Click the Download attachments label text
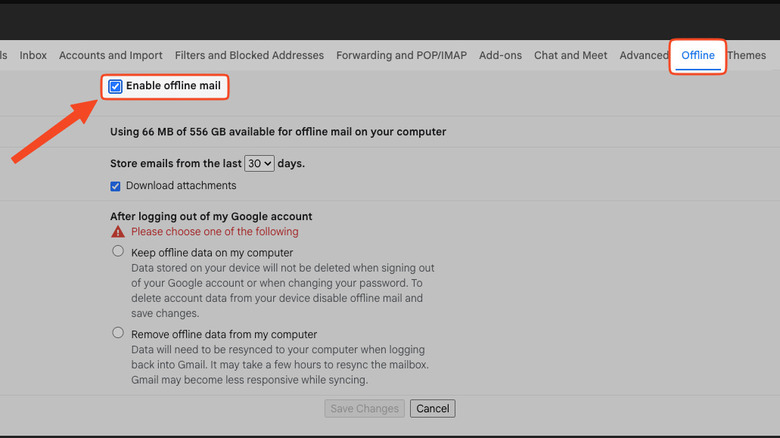The height and width of the screenshot is (438, 780). tap(181, 186)
